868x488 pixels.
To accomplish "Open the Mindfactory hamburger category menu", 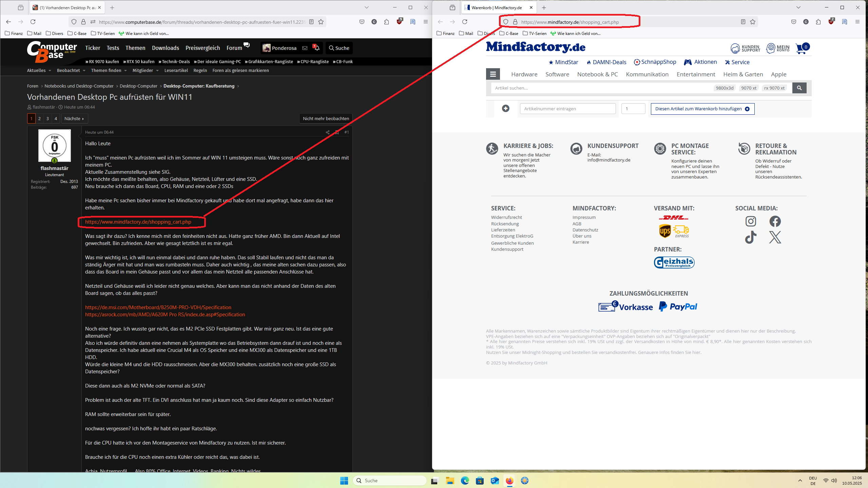I will tap(493, 74).
